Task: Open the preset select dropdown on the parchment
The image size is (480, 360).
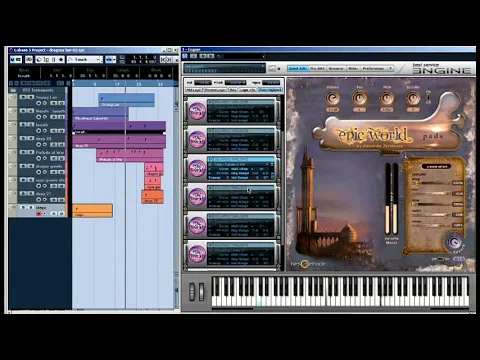Action: pos(437,166)
